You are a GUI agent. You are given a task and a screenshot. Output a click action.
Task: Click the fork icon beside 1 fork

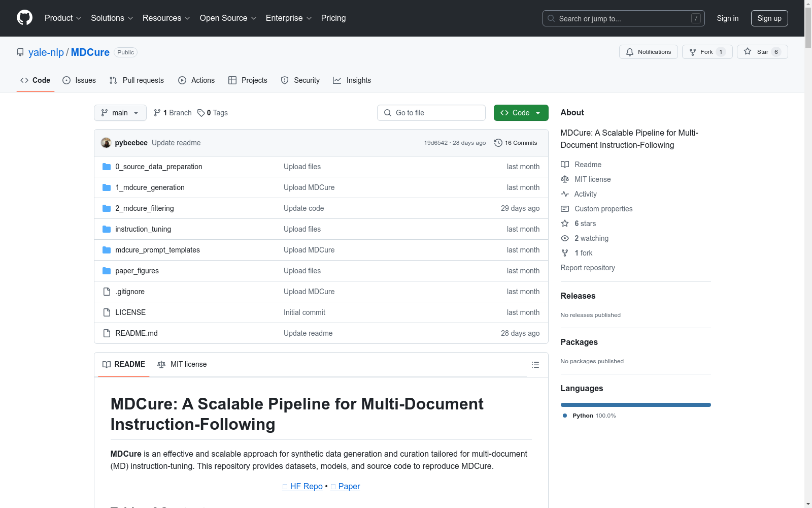pyautogui.click(x=565, y=253)
